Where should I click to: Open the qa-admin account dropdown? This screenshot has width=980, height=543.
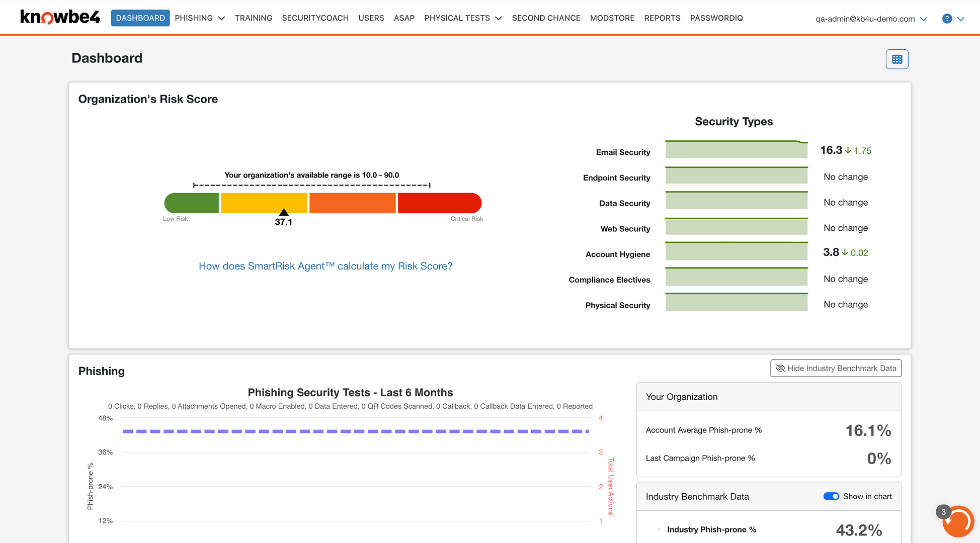(x=871, y=19)
